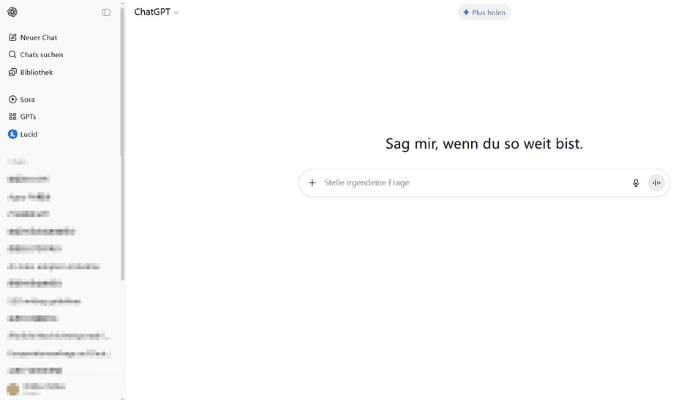Click the blue Lucid icon
Screen dimensions: 700x400
[x=12, y=134]
